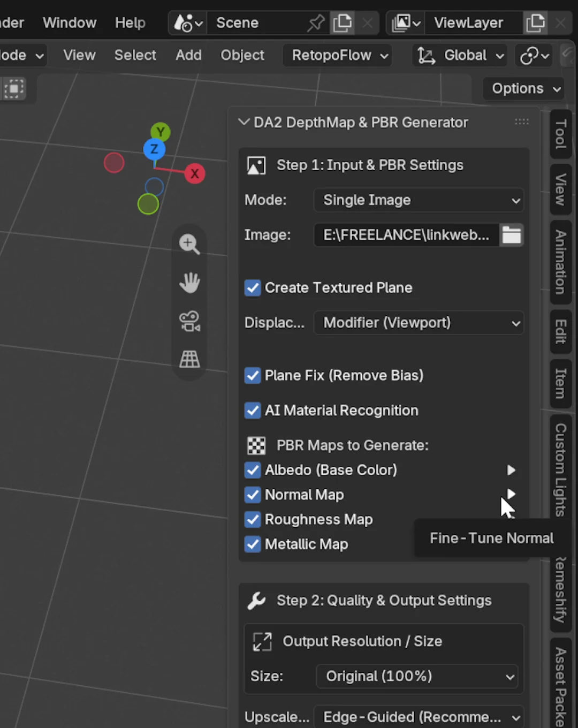Select the hand pan view icon
Viewport: 578px width, 728px height.
coord(189,283)
